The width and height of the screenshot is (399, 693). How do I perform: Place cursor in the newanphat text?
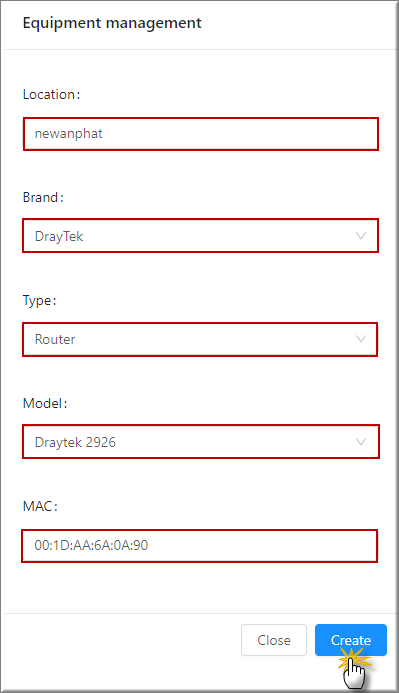68,133
